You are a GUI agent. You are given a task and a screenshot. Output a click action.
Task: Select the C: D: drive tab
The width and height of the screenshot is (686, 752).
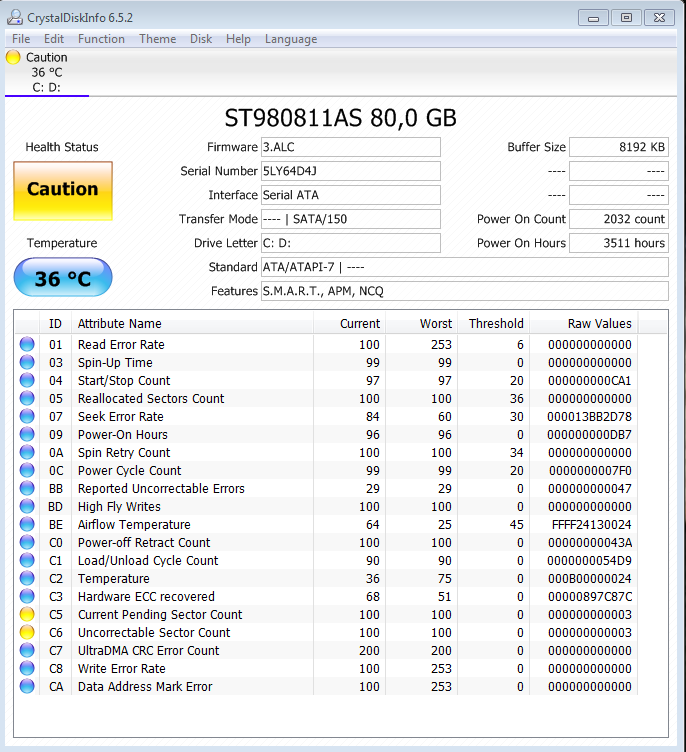pyautogui.click(x=47, y=72)
